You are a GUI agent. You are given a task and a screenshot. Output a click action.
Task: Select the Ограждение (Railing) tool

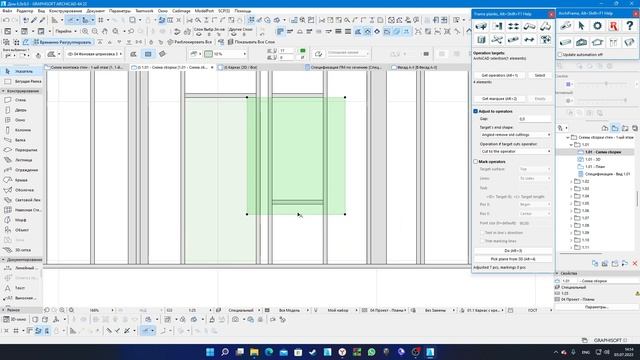[x=21, y=170]
